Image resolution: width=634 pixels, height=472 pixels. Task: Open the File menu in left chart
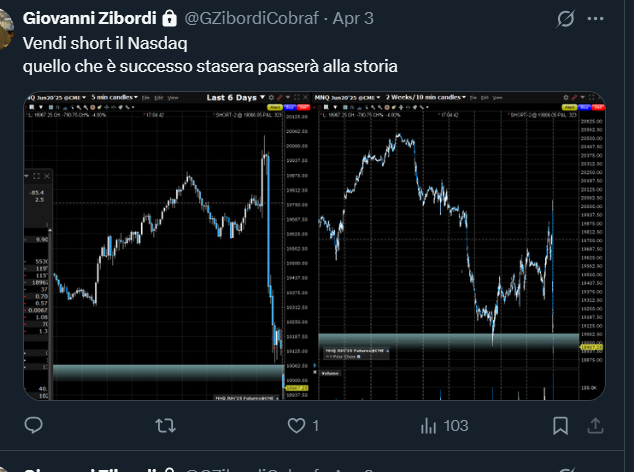click(145, 98)
